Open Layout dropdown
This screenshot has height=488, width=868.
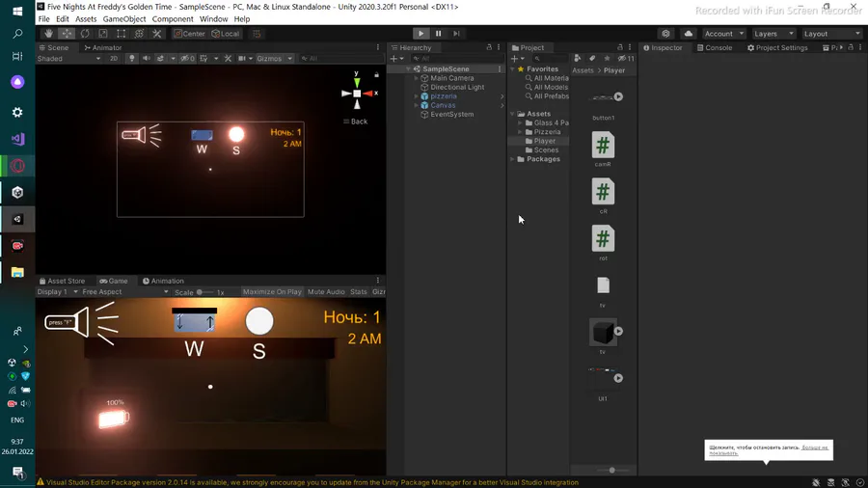(832, 34)
